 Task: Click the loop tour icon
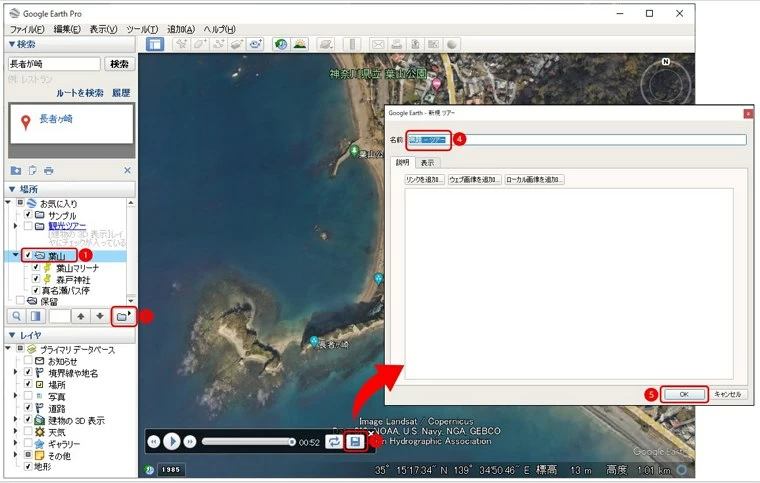click(x=333, y=442)
